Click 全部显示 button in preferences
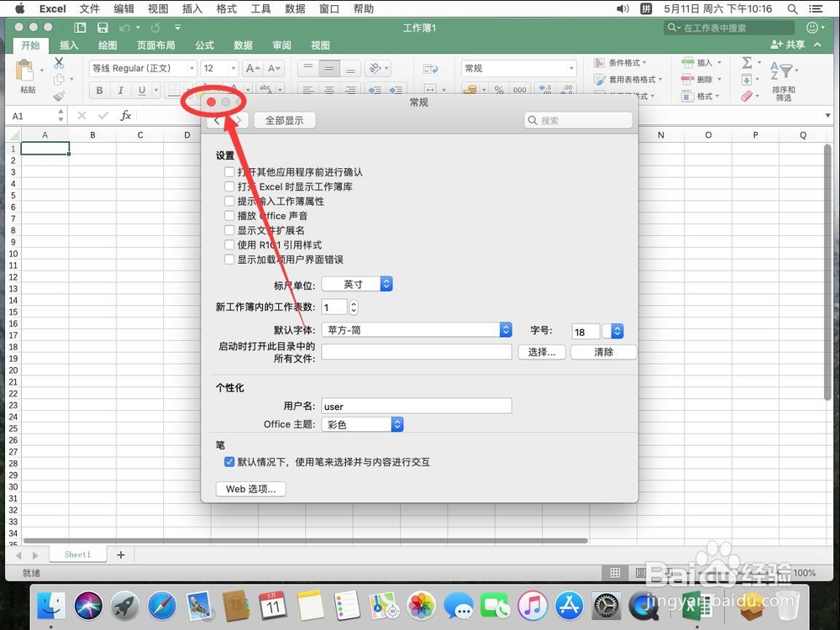840x630 pixels. (285, 120)
